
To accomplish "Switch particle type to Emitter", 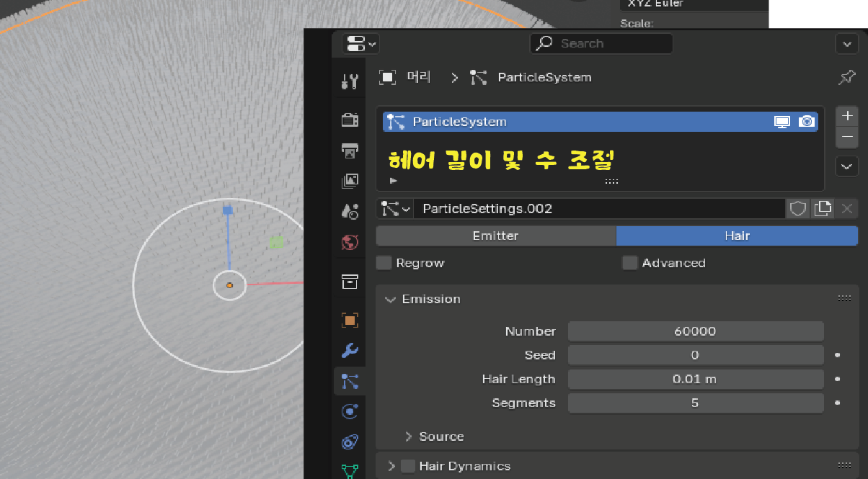I will pyautogui.click(x=496, y=236).
